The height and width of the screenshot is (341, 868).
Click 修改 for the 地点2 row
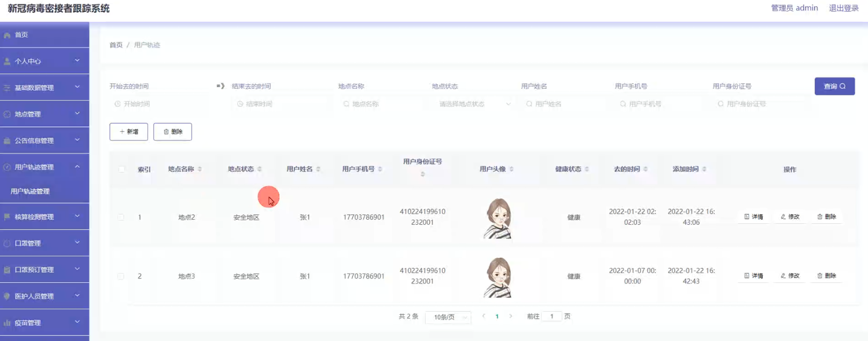tap(790, 217)
